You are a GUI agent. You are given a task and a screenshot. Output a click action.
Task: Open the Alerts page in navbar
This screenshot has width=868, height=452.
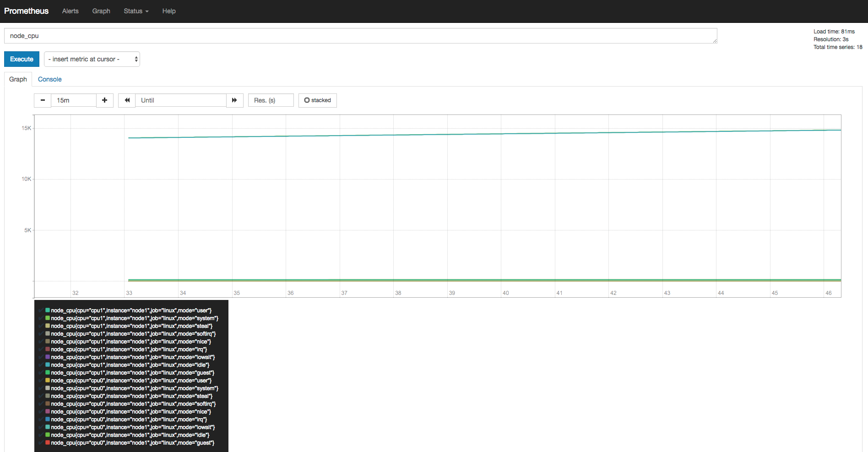pyautogui.click(x=71, y=11)
